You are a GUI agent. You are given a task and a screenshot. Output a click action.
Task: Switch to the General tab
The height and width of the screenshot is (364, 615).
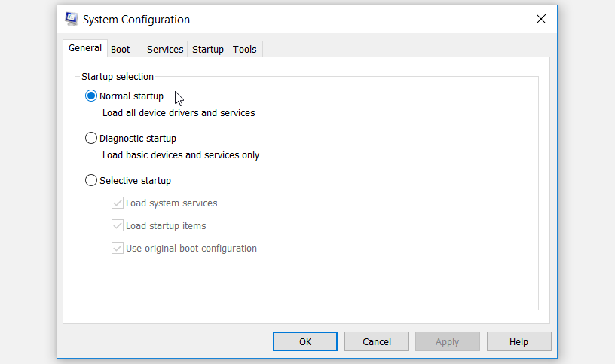(85, 48)
